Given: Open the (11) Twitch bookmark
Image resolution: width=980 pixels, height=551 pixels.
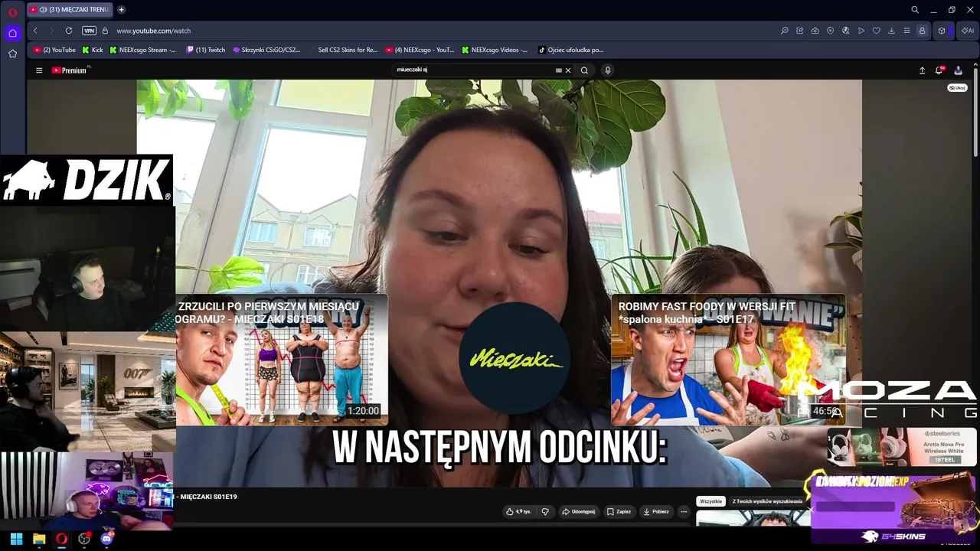Looking at the screenshot, I should coord(206,50).
